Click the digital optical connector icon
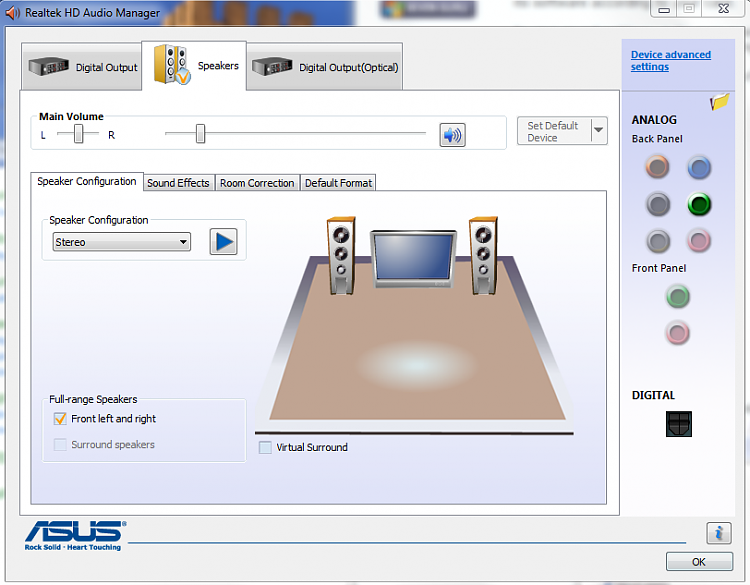The height and width of the screenshot is (585, 750). [679, 424]
